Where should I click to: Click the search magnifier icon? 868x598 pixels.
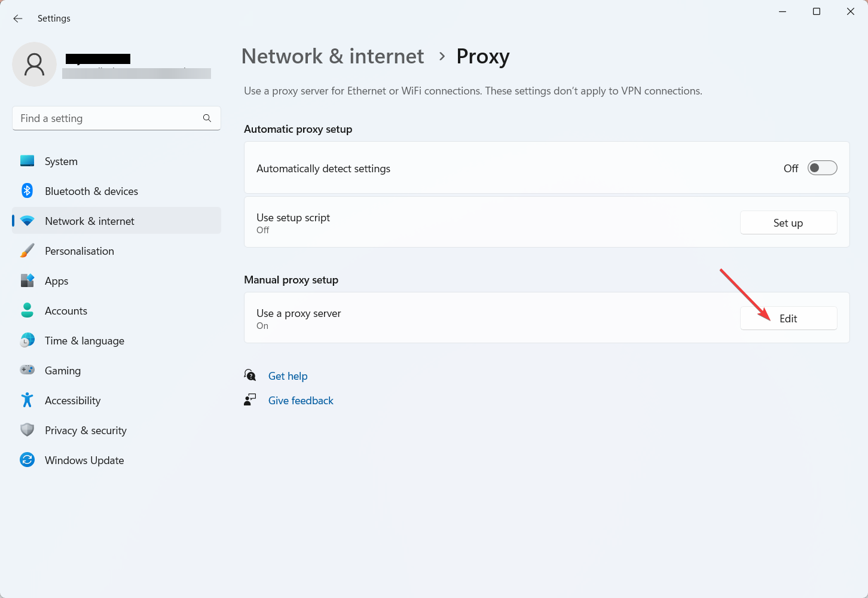click(207, 118)
